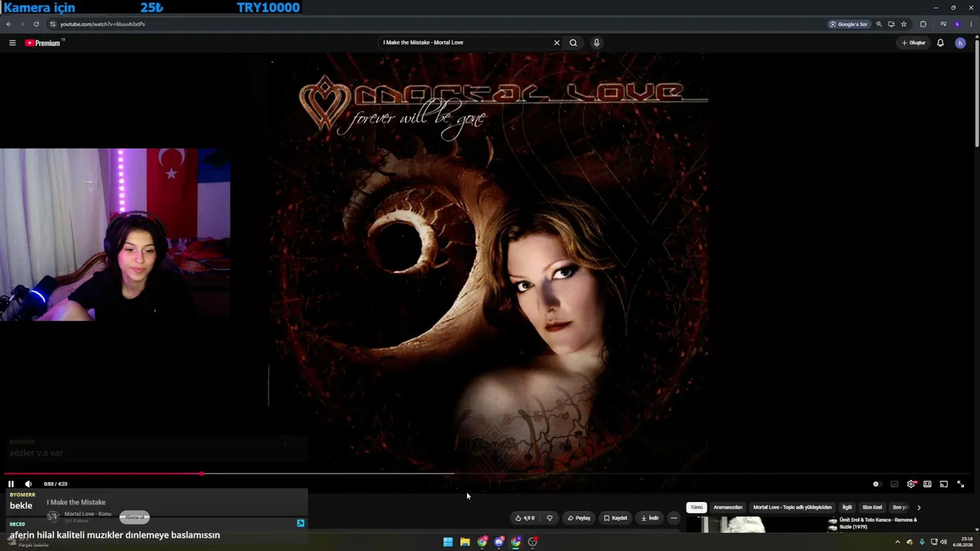980x551 pixels.
Task: Open the Oluştur create menu
Action: [913, 43]
